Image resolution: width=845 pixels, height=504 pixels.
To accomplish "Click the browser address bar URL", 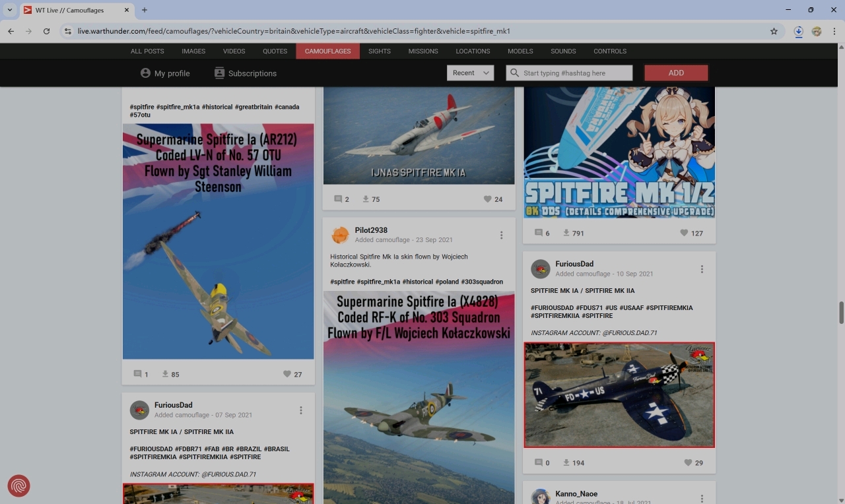I will [294, 31].
